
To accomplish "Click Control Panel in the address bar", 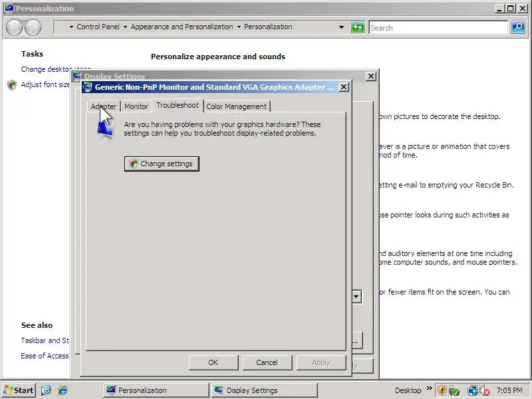I will 98,27.
